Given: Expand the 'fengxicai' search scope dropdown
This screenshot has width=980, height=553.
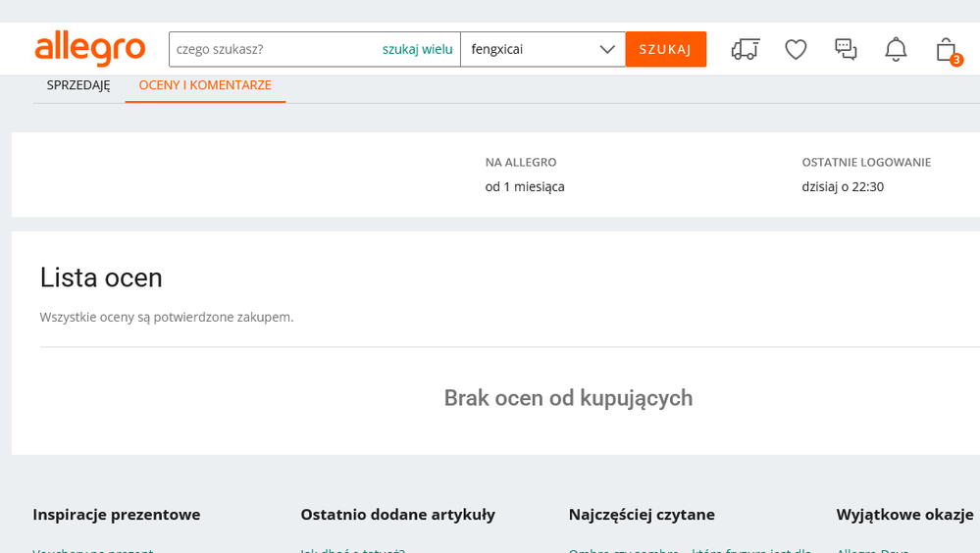Looking at the screenshot, I should (542, 49).
